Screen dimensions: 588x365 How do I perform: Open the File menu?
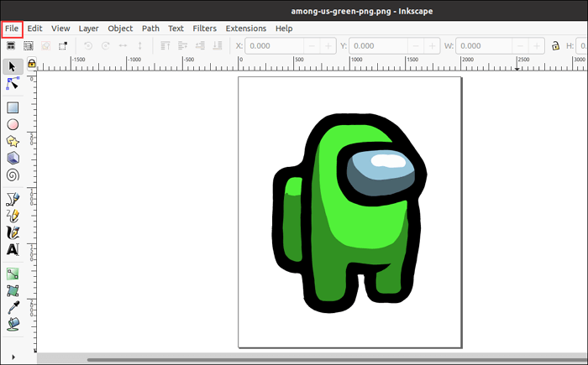[12, 28]
